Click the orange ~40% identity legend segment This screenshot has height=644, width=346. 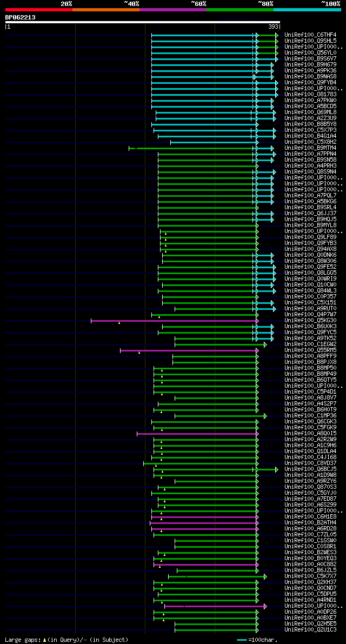(106, 9)
